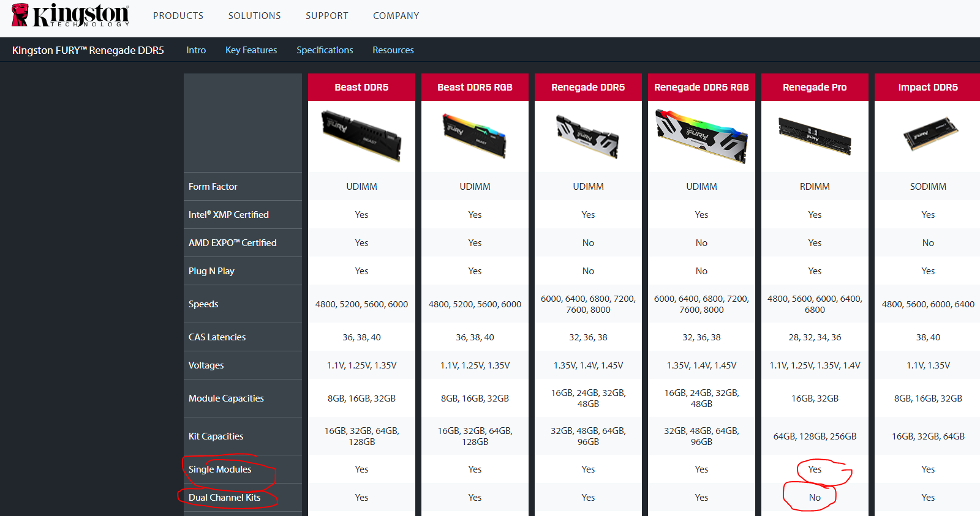The height and width of the screenshot is (516, 980).
Task: Open the Resources section link
Action: [393, 50]
